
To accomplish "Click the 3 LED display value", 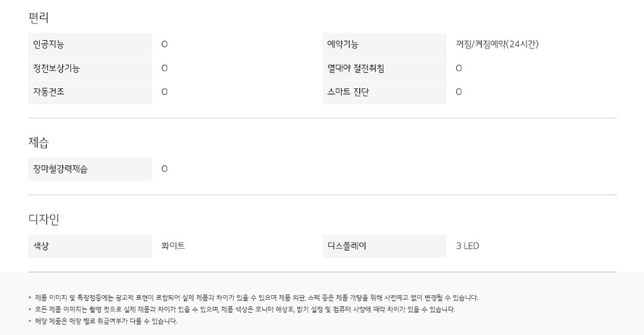I will click(467, 246).
